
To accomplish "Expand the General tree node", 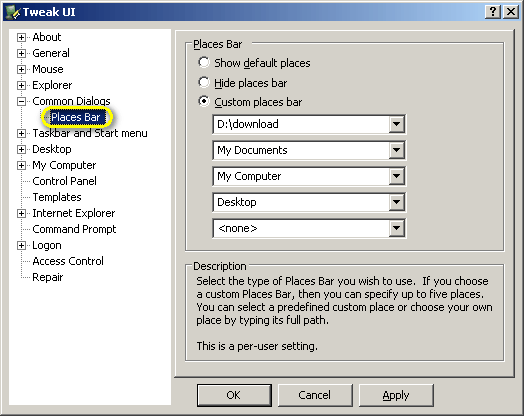I will 21,53.
